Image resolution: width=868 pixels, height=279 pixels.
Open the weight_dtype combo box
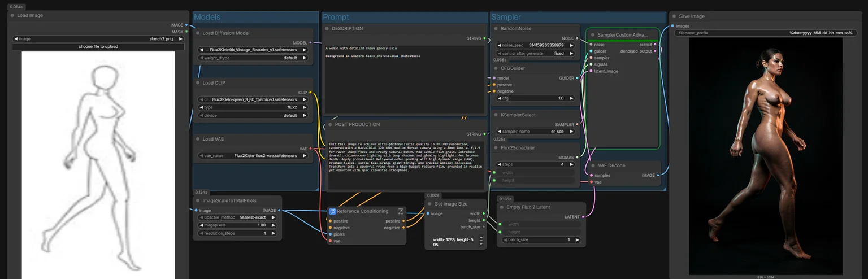253,58
